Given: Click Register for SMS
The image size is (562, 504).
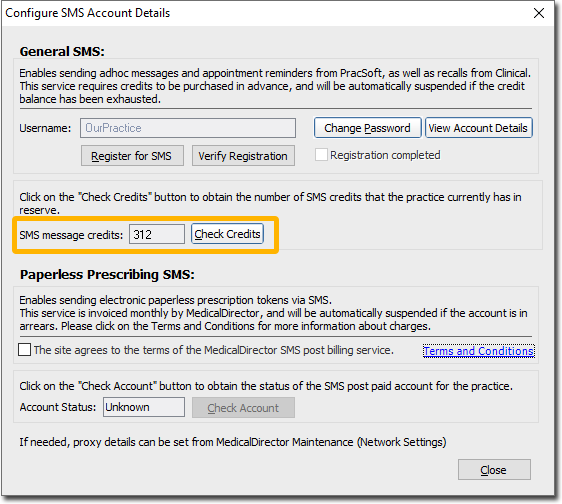Looking at the screenshot, I should click(132, 156).
